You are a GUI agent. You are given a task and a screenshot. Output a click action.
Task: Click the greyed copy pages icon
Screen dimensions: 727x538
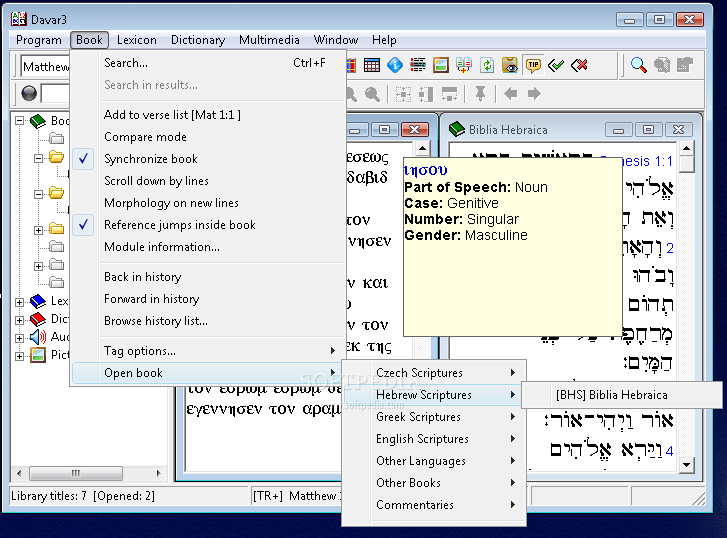(662, 65)
